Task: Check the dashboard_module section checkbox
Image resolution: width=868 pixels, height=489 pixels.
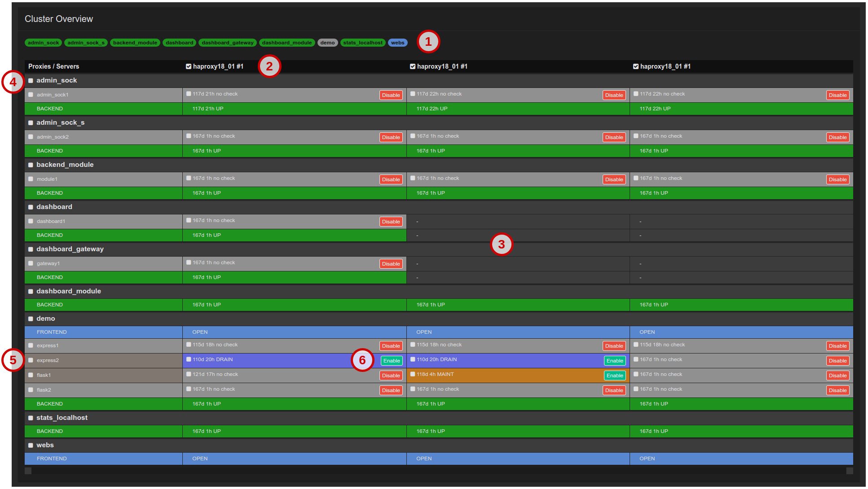Action: [x=31, y=291]
